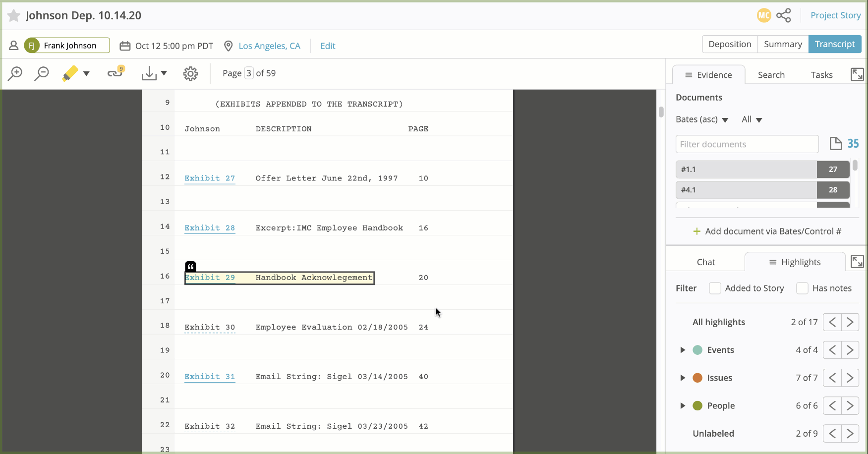
Task: Go to previous People highlight
Action: click(832, 405)
